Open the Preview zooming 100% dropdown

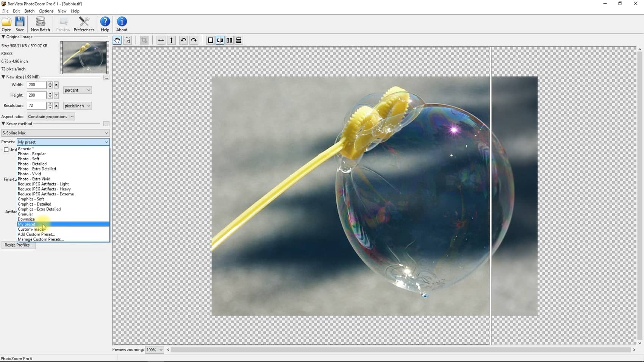pyautogui.click(x=155, y=350)
